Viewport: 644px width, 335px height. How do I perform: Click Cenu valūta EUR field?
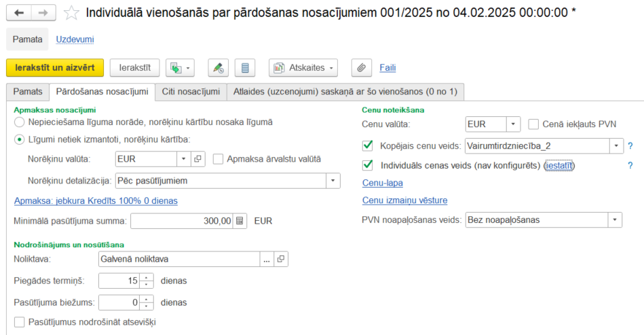coord(486,124)
